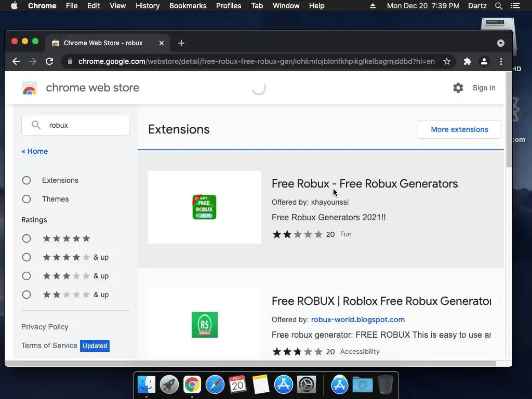
Task: Open Free ROBUX | Roblox Free Robux Generator title
Action: [381, 301]
